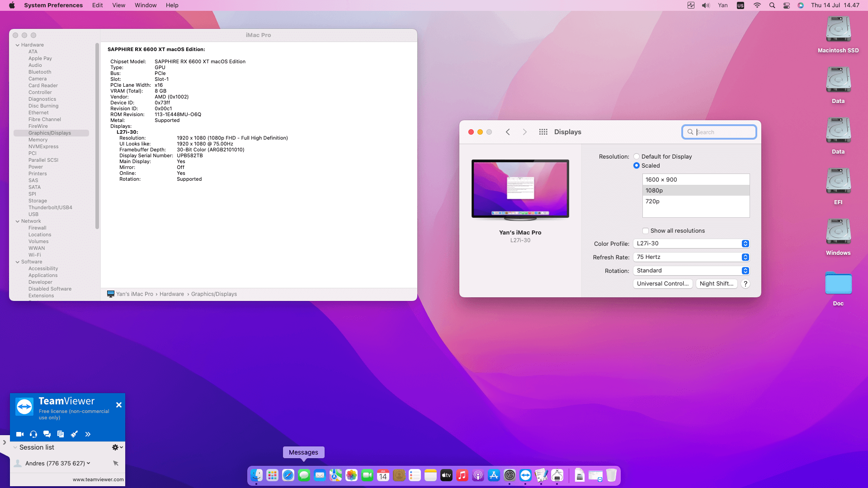Open the www.teamviewer.com link

[x=98, y=480]
